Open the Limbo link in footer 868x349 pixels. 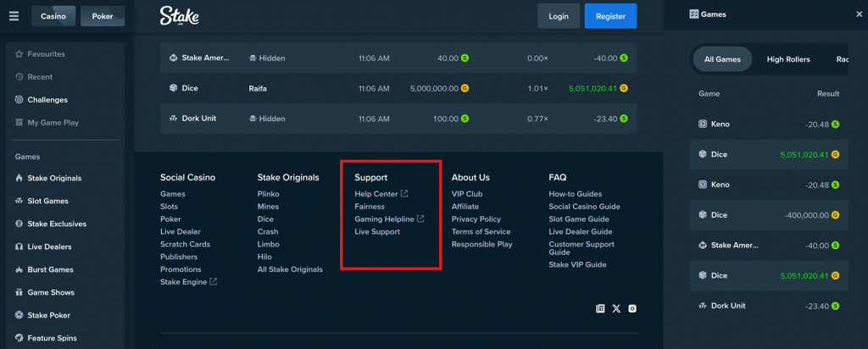coord(269,245)
